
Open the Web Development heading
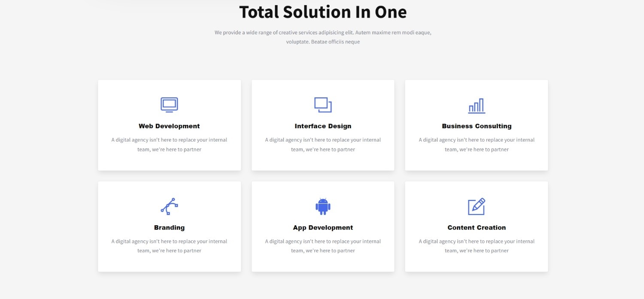169,126
